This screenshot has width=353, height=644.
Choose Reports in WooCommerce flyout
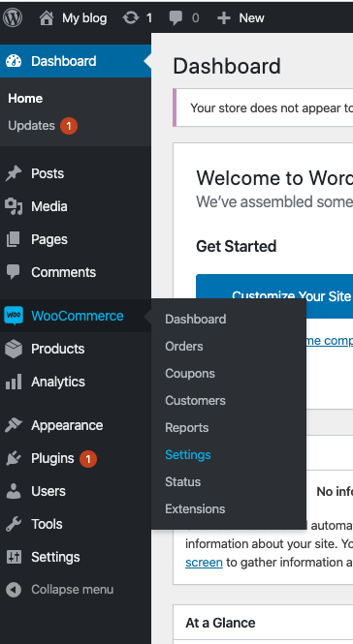point(187,428)
